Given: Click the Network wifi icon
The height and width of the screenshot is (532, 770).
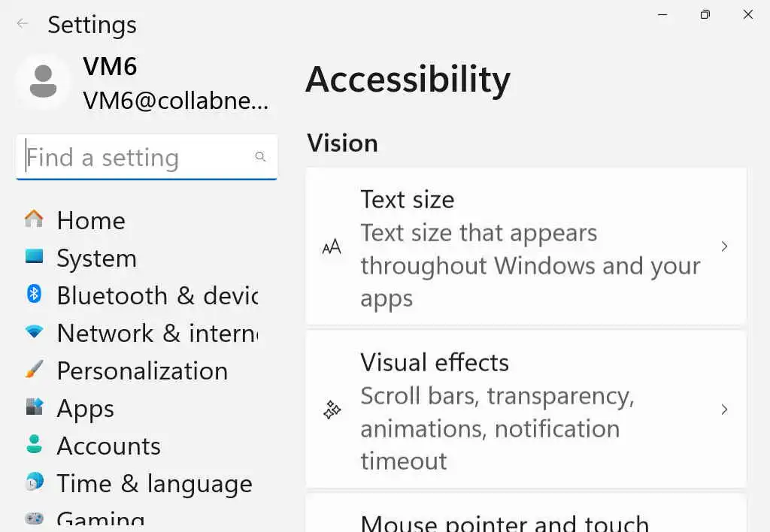Looking at the screenshot, I should tap(34, 331).
